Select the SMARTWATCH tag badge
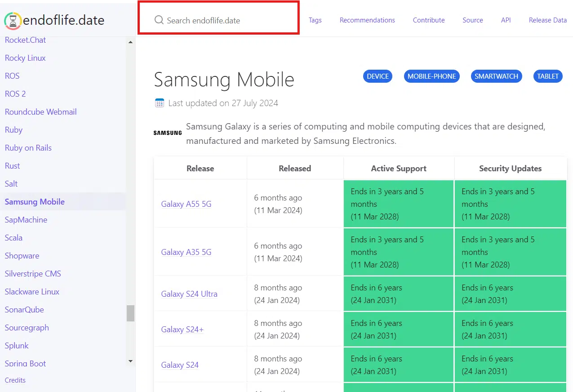This screenshot has height=392, width=573. pos(497,76)
